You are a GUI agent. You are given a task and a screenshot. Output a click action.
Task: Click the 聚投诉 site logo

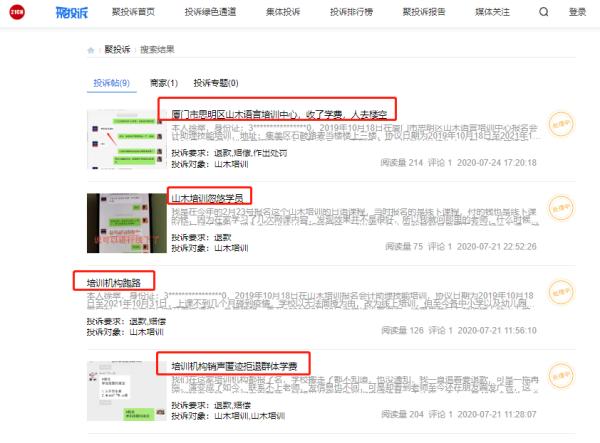pos(66,12)
